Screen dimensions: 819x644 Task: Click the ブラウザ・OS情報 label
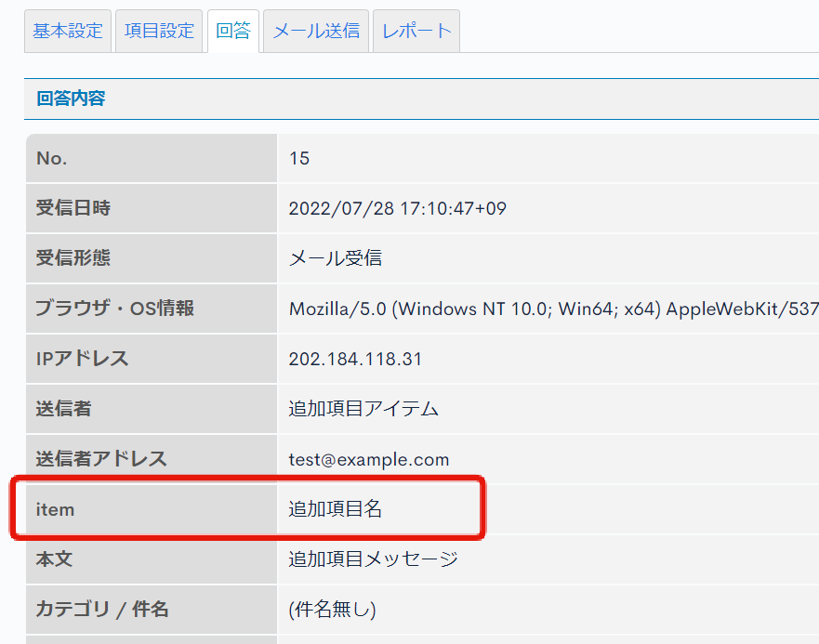tap(115, 309)
